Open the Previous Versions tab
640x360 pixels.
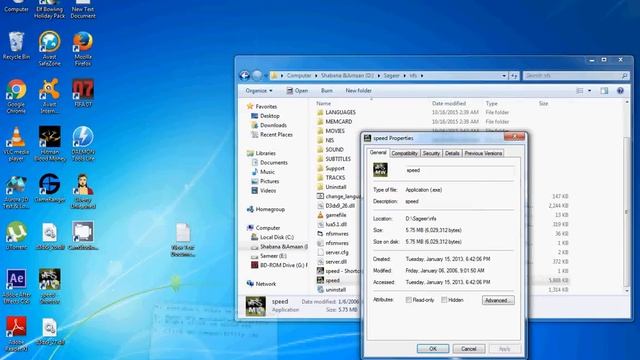(483, 153)
